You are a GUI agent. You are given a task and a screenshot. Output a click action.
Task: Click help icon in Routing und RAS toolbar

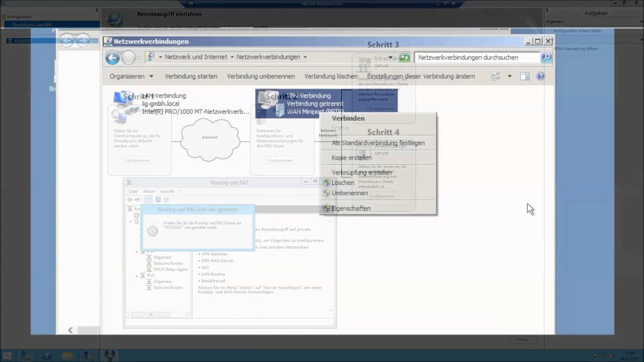(x=158, y=200)
